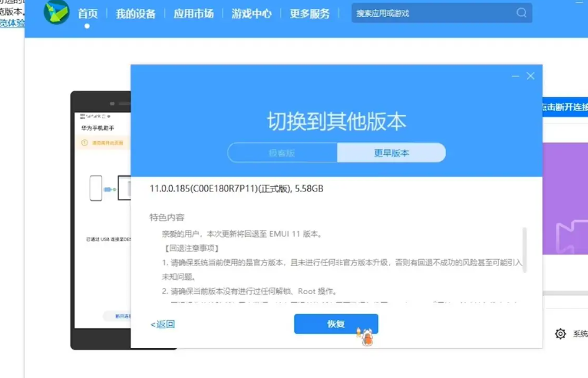Click the 返回 back link
588x378 pixels.
(x=162, y=324)
